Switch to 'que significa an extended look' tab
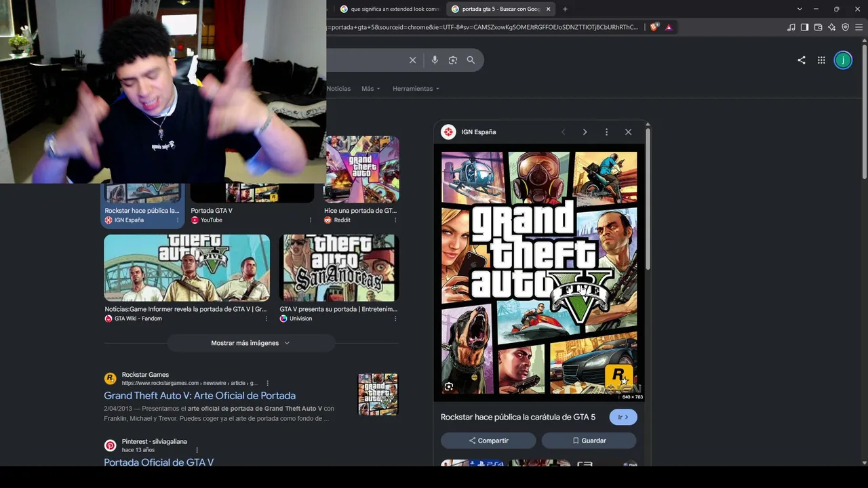The image size is (868, 488). [389, 9]
